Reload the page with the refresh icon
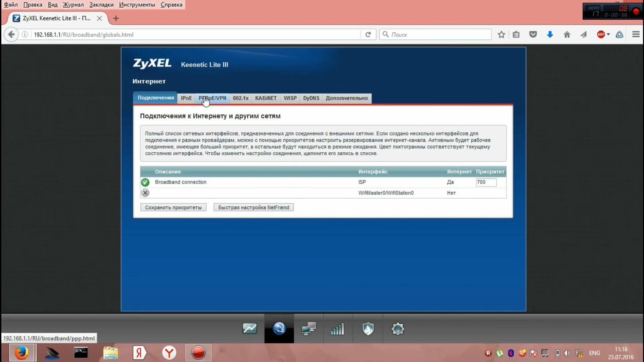This screenshot has height=362, width=644. pos(368,34)
